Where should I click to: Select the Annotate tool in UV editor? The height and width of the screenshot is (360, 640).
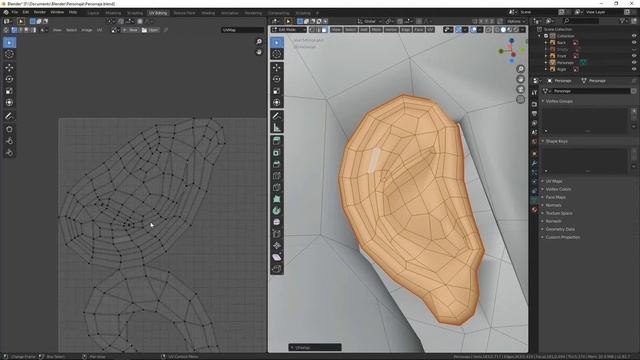point(9,116)
